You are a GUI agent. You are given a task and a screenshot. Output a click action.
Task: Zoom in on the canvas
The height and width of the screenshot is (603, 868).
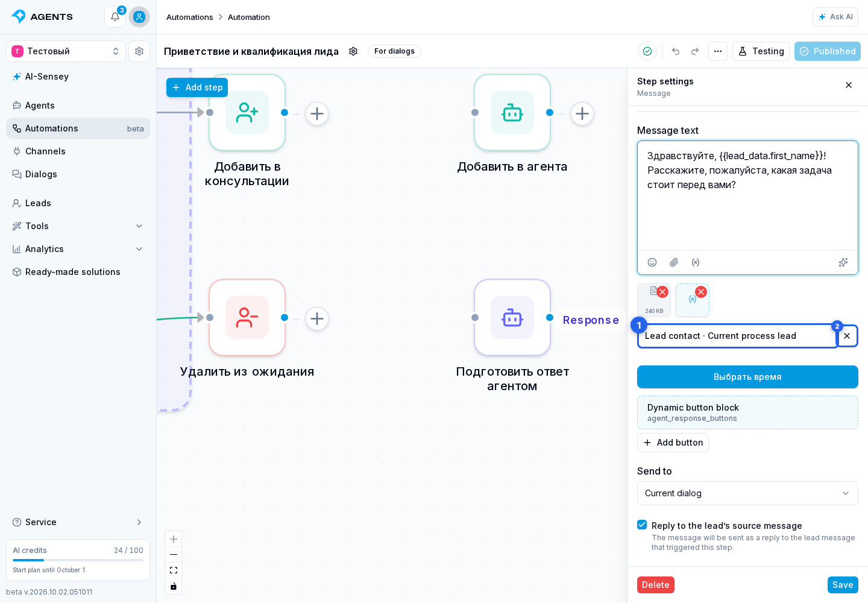click(174, 539)
